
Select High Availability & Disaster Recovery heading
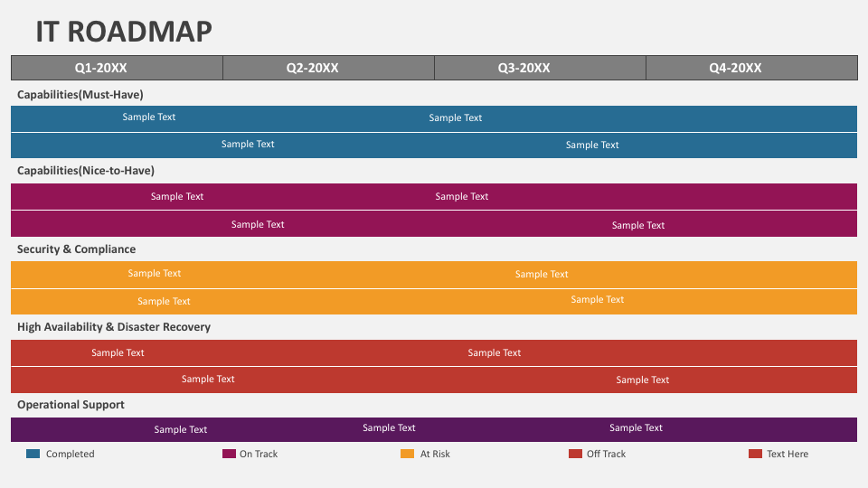[x=114, y=327]
